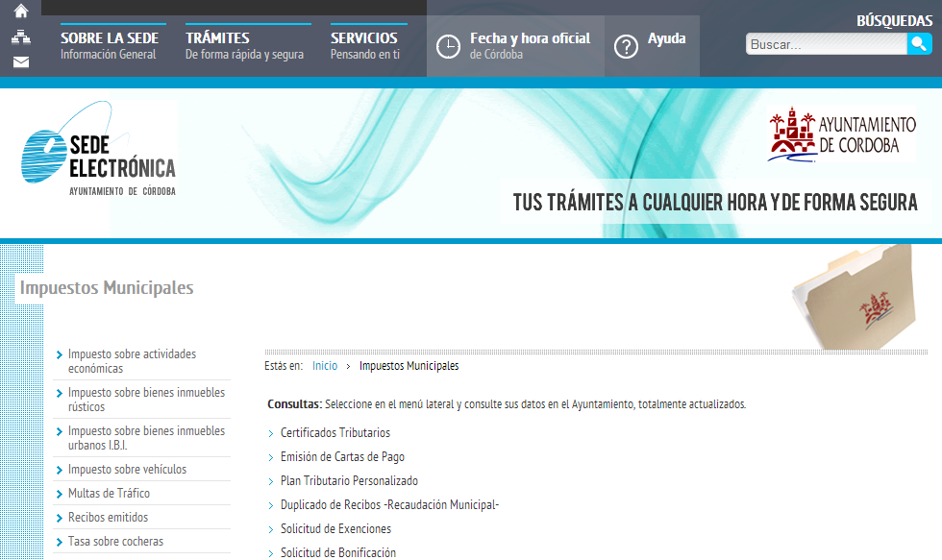The width and height of the screenshot is (942, 560).
Task: Click arrow icon beside Tasa sobre cocheras
Action: (x=59, y=542)
